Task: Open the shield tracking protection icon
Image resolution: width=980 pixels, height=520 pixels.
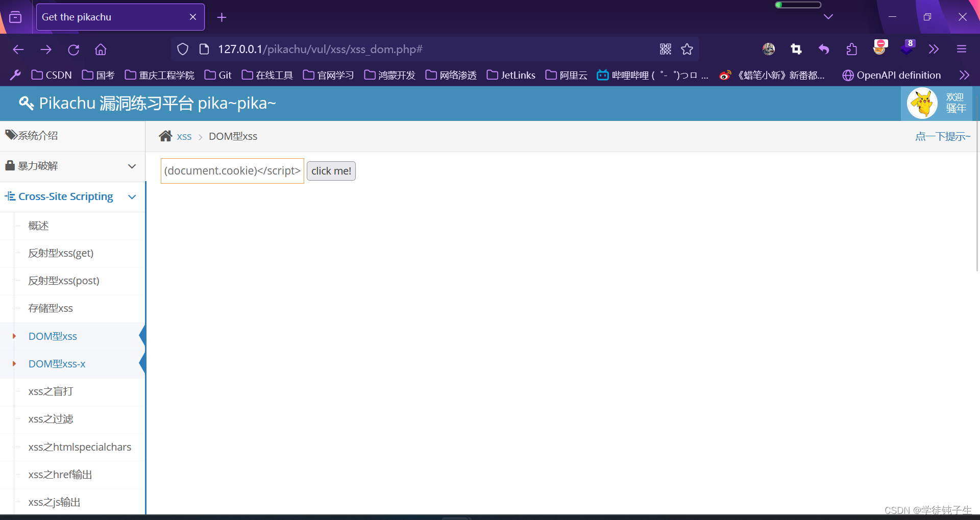Action: pyautogui.click(x=183, y=49)
